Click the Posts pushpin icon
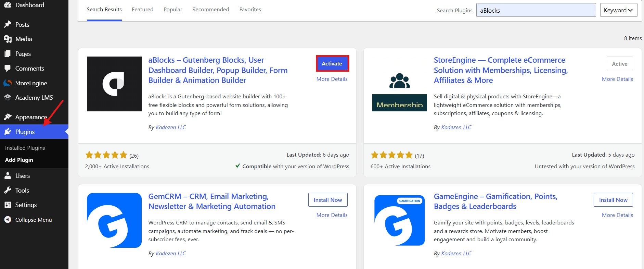Image resolution: width=644 pixels, height=269 pixels. coord(8,24)
